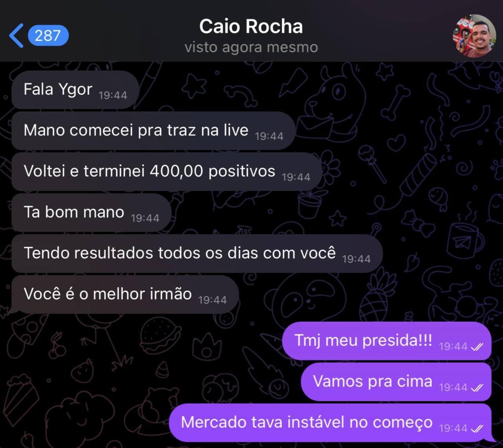Open Caio Rocha's profile photo
Screen dimensions: 503x448
coord(474,36)
